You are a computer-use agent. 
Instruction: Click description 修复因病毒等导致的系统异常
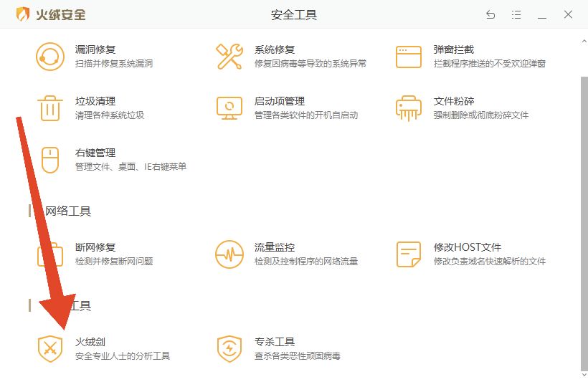310,63
